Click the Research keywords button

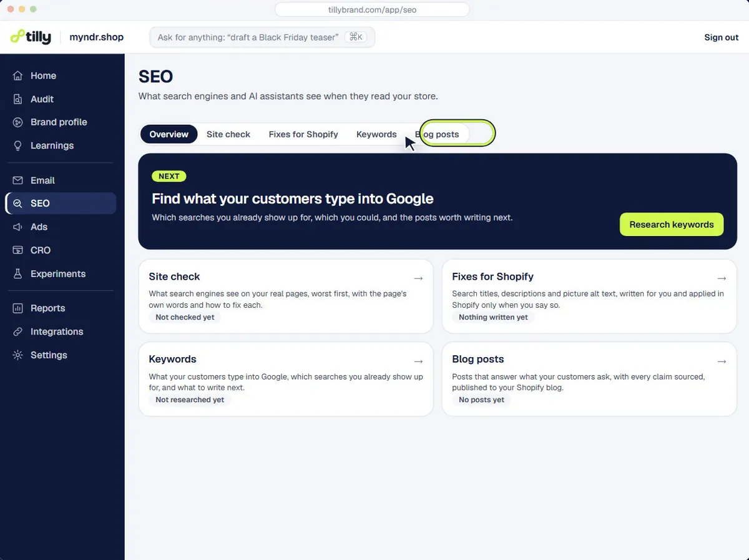click(672, 225)
